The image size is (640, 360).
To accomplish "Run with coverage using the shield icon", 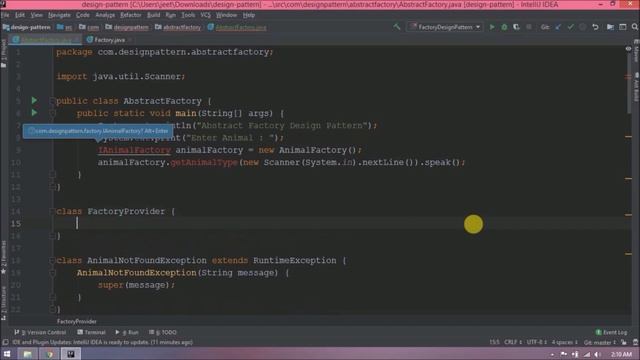I will 516,27.
